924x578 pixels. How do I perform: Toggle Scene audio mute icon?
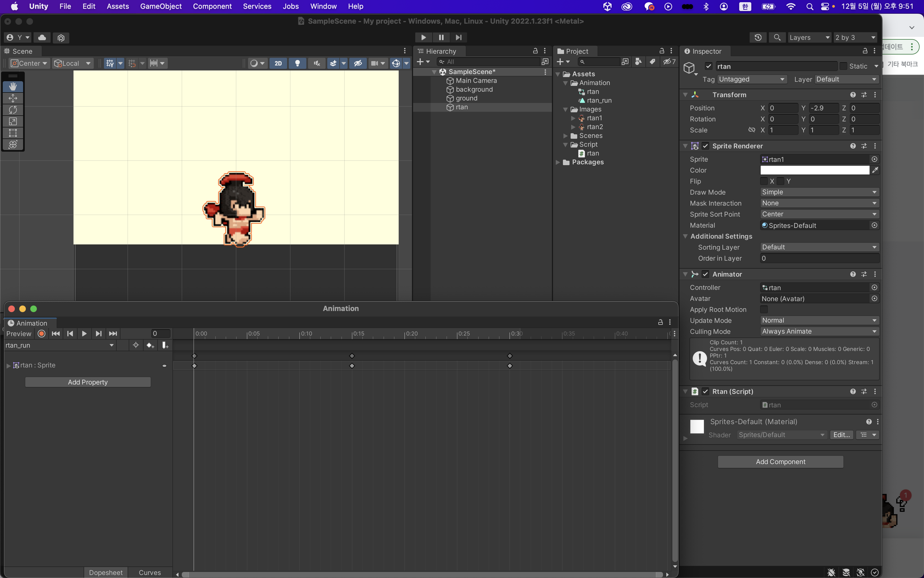(317, 64)
